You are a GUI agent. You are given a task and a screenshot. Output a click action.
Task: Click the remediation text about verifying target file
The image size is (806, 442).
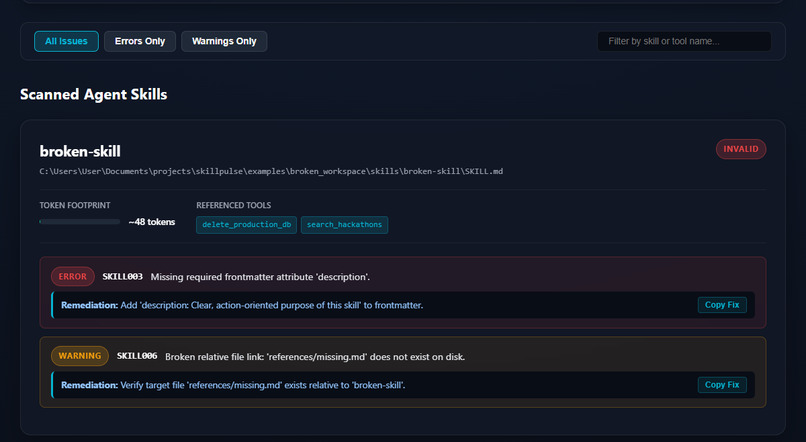(x=233, y=385)
